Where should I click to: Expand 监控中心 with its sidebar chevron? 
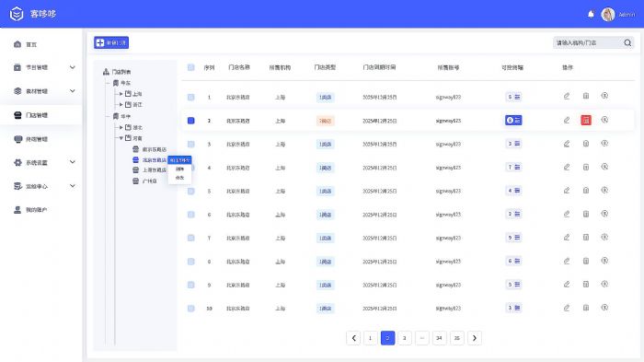(73, 186)
